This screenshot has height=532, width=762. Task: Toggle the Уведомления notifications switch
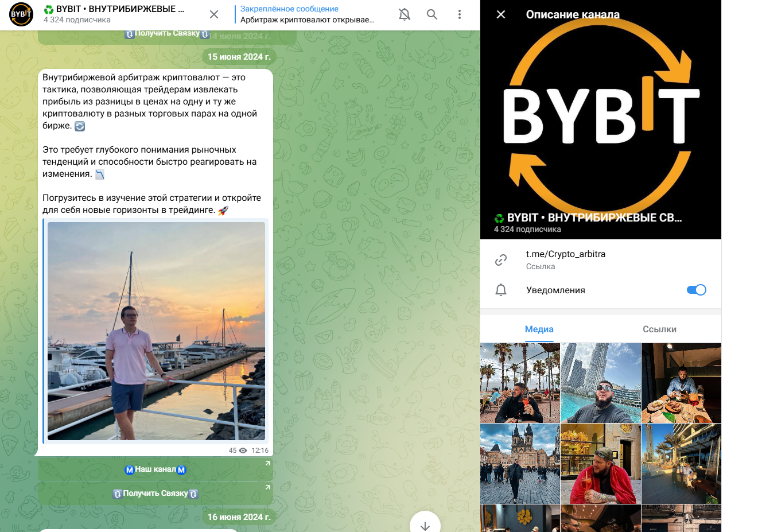pyautogui.click(x=697, y=290)
